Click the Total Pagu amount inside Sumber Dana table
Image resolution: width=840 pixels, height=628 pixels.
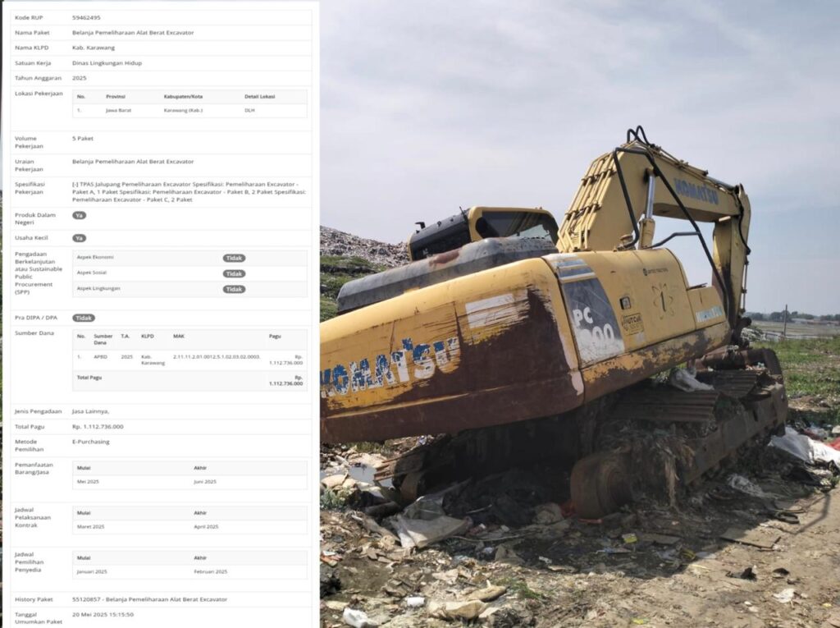(x=286, y=380)
